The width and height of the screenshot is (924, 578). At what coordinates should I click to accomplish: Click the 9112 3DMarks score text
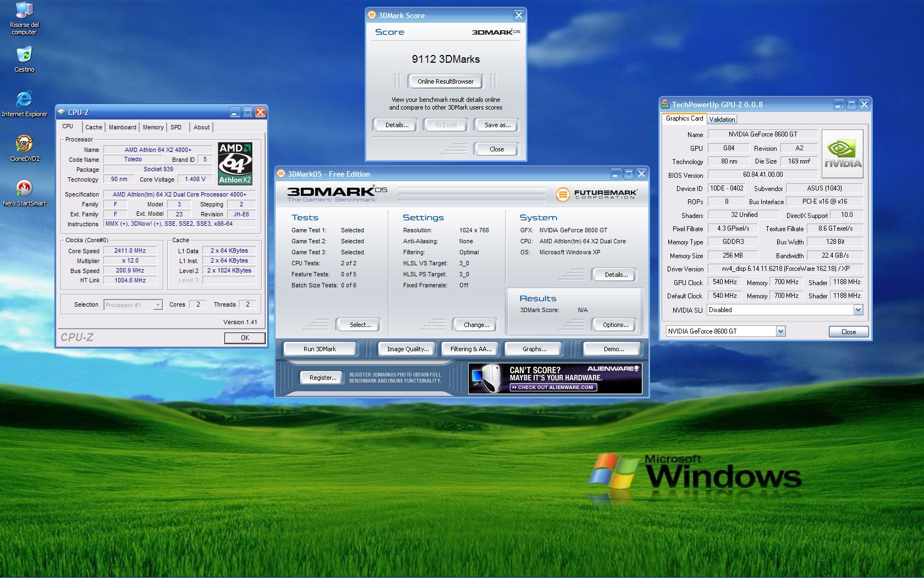[x=446, y=59]
